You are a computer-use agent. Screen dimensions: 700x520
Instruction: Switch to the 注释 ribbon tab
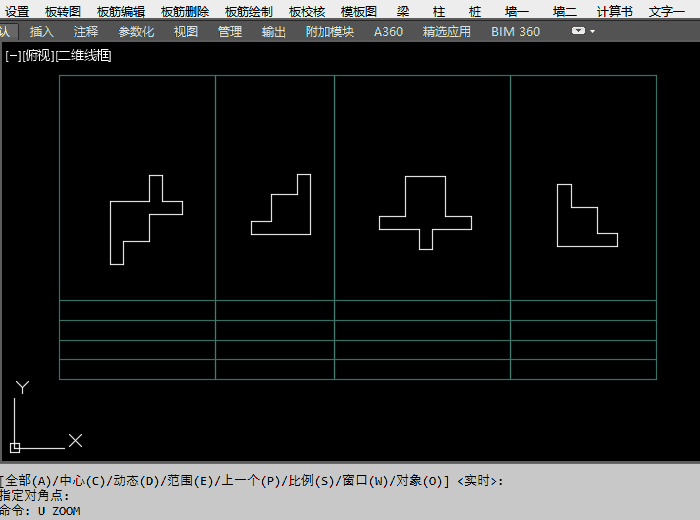pos(86,32)
